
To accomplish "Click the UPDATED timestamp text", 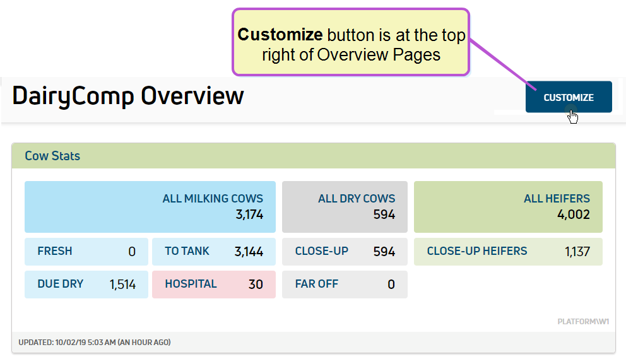I will (95, 342).
